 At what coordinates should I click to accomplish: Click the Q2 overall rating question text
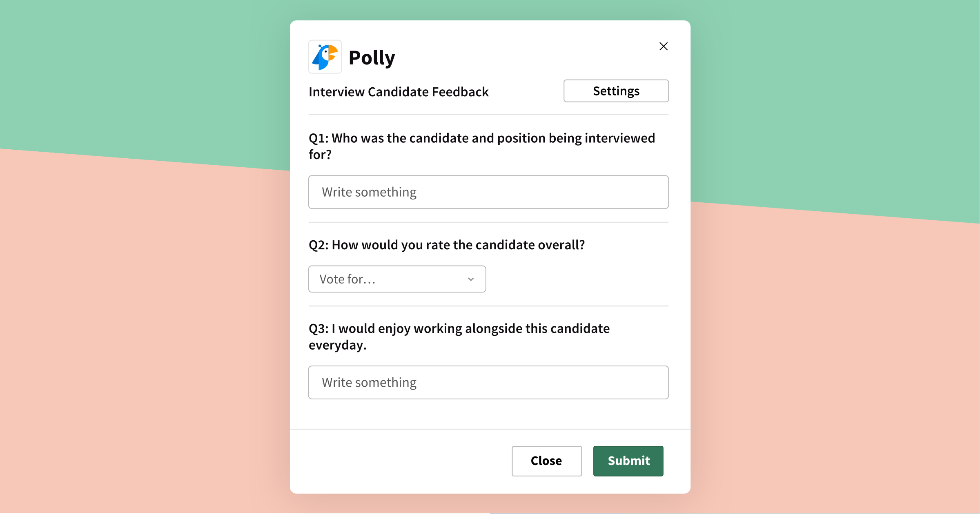pos(447,245)
